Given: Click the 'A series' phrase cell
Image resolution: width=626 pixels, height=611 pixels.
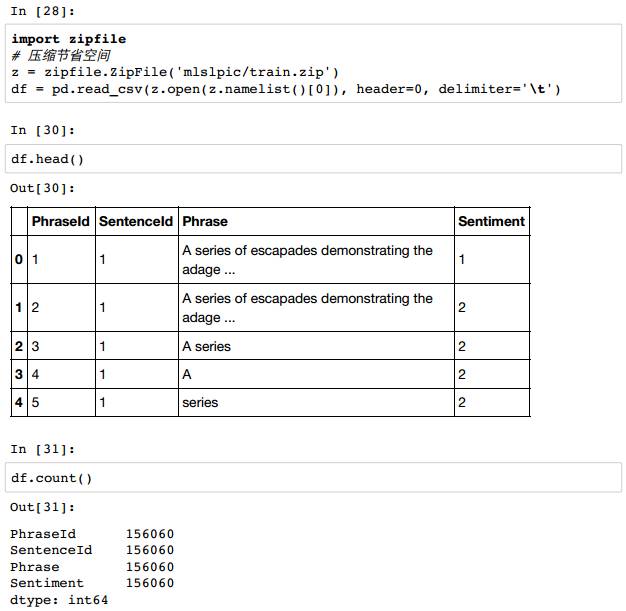Looking at the screenshot, I should tap(206, 346).
